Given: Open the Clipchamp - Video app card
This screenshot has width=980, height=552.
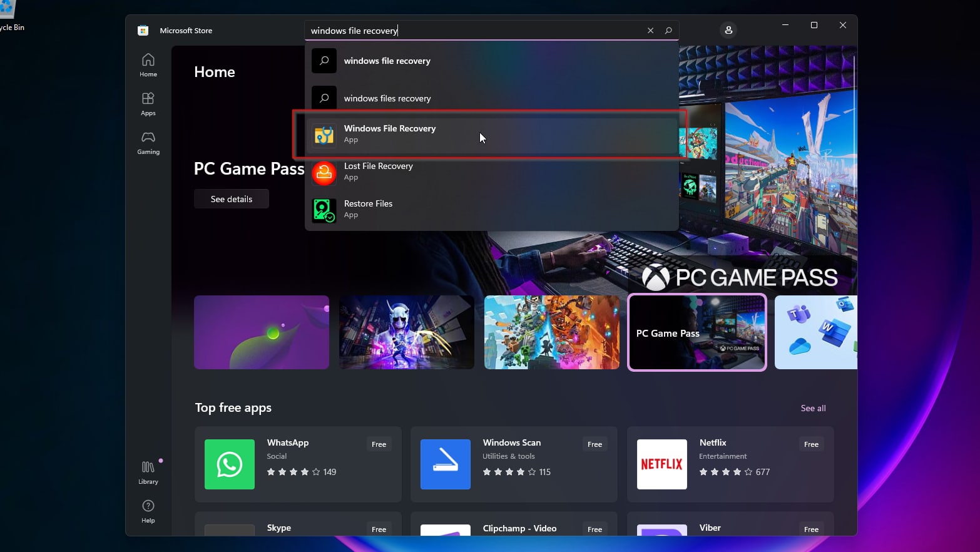Looking at the screenshot, I should [514, 524].
